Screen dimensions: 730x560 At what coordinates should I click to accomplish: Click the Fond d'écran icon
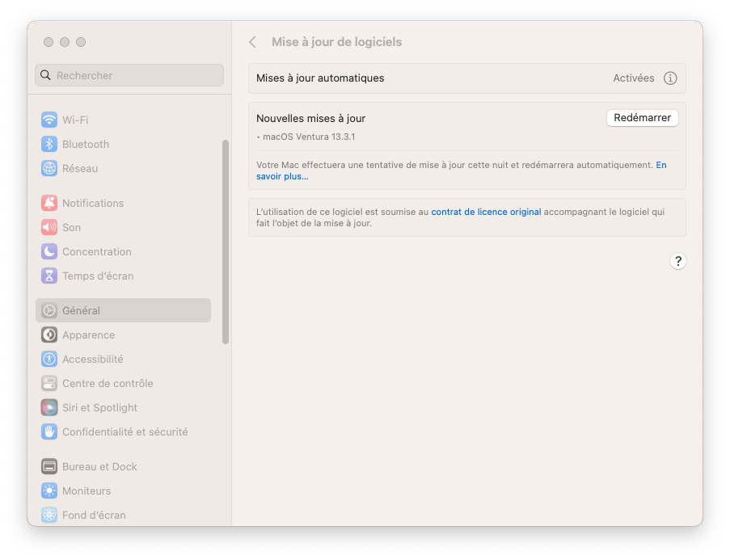(x=49, y=515)
